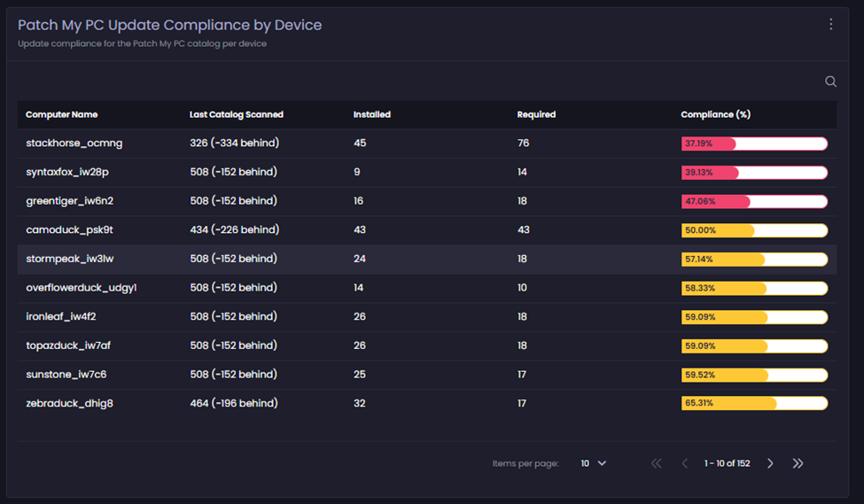Viewport: 864px width, 504px height.
Task: Sort by Computer Name column header
Action: click(x=62, y=114)
